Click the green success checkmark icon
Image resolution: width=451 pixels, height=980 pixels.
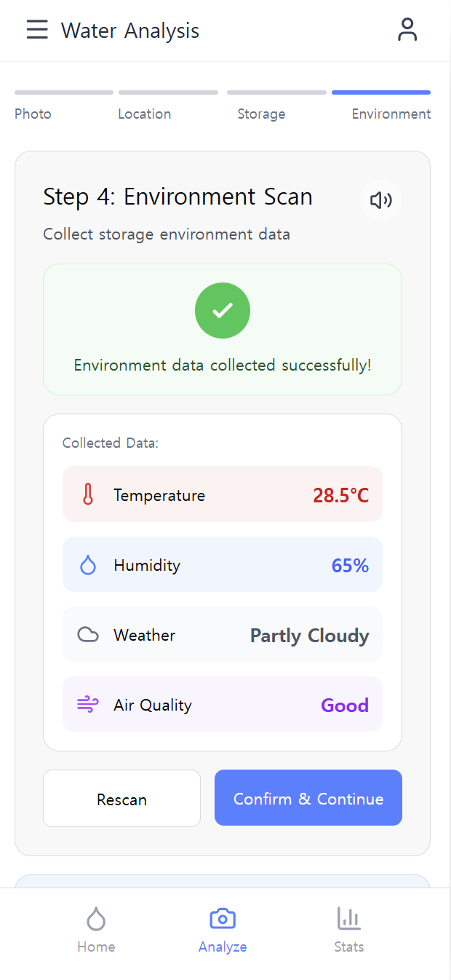(x=223, y=310)
